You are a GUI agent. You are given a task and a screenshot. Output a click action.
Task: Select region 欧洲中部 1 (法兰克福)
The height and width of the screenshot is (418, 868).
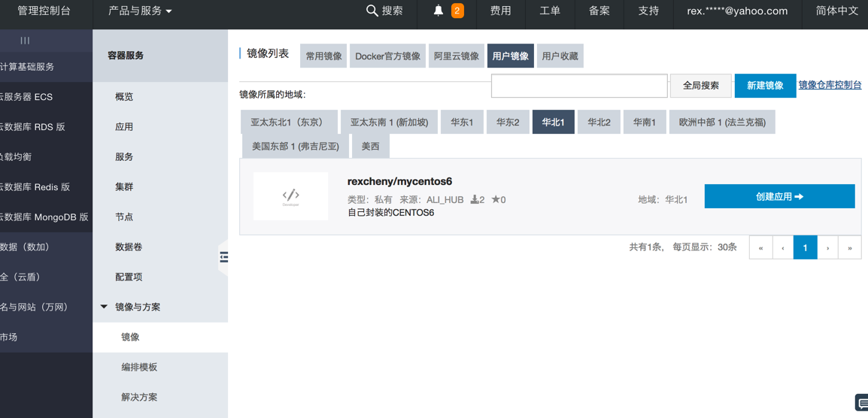point(722,122)
